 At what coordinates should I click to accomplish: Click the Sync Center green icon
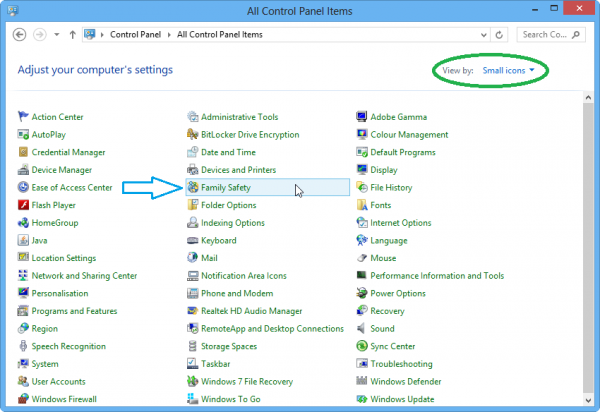(x=362, y=346)
